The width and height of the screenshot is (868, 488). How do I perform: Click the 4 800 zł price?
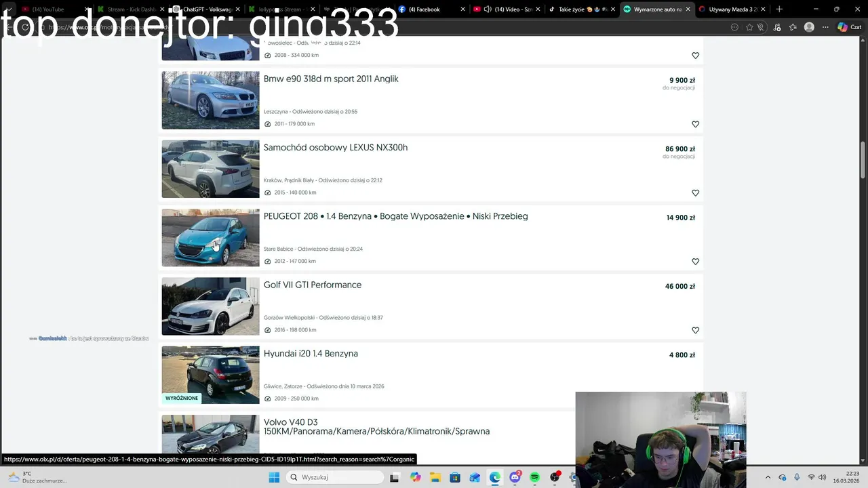[682, 354]
